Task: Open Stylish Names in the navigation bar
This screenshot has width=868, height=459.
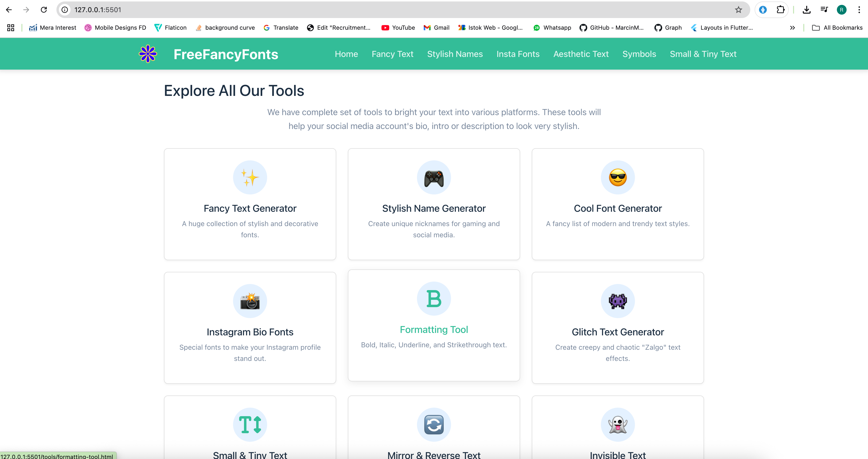Action: pyautogui.click(x=455, y=54)
